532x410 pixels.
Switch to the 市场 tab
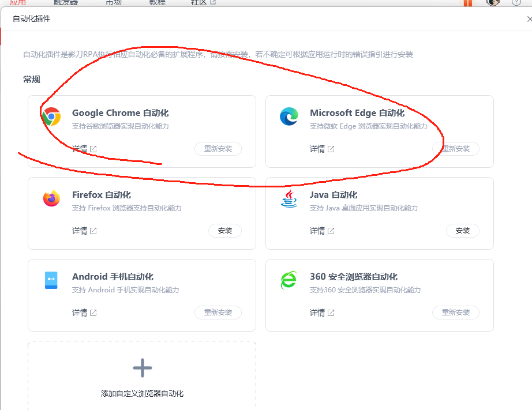(x=114, y=2)
